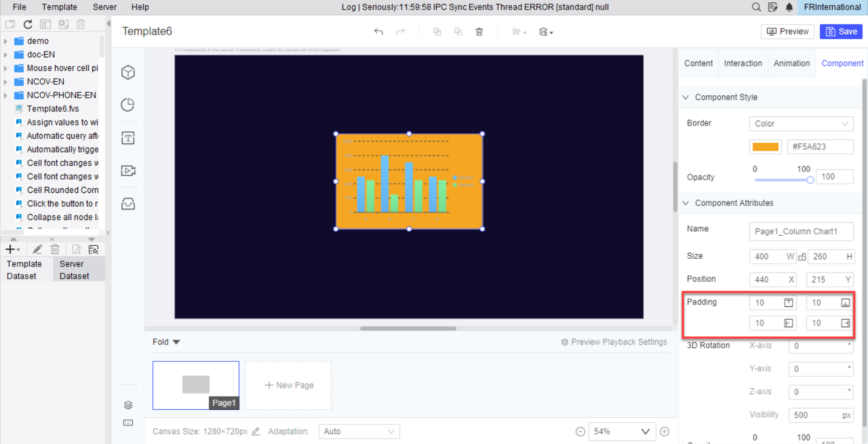The image size is (868, 444).
Task: Open the Adaptation Auto dropdown
Action: 359,431
